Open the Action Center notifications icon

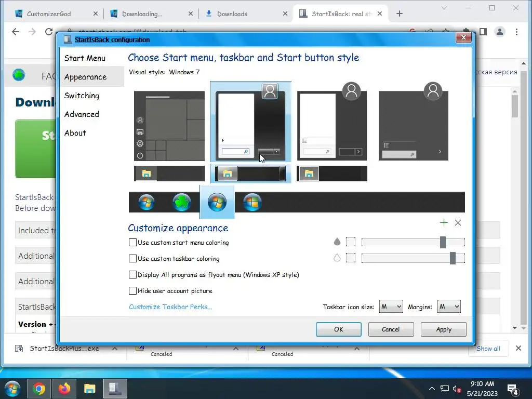coord(513,390)
